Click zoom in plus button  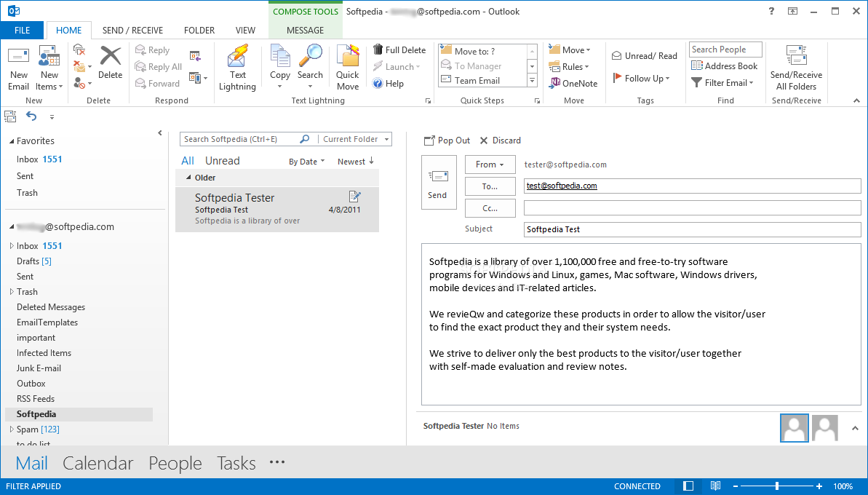coord(819,486)
